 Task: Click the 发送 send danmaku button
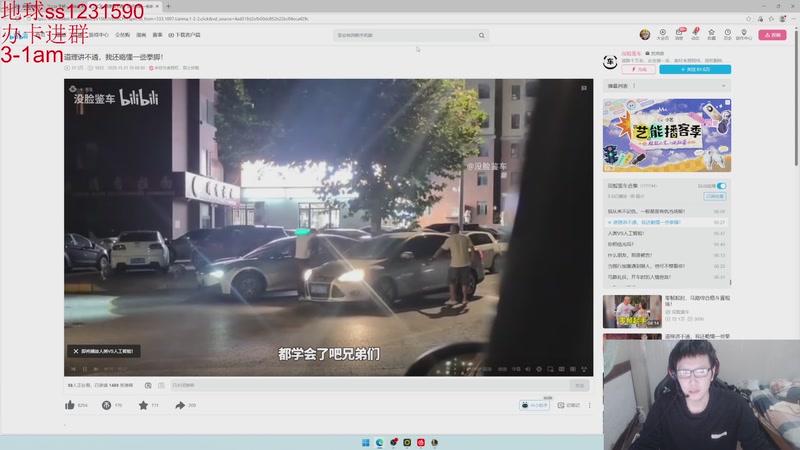580,385
